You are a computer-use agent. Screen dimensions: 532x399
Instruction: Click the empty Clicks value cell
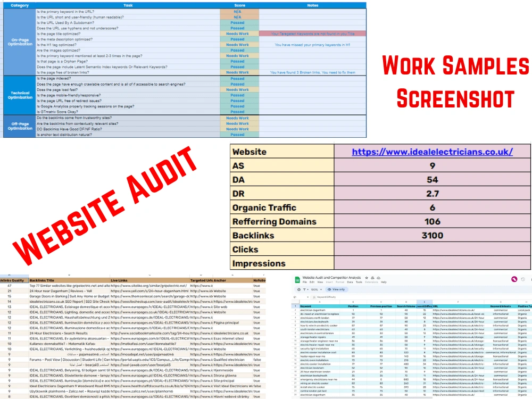432,250
